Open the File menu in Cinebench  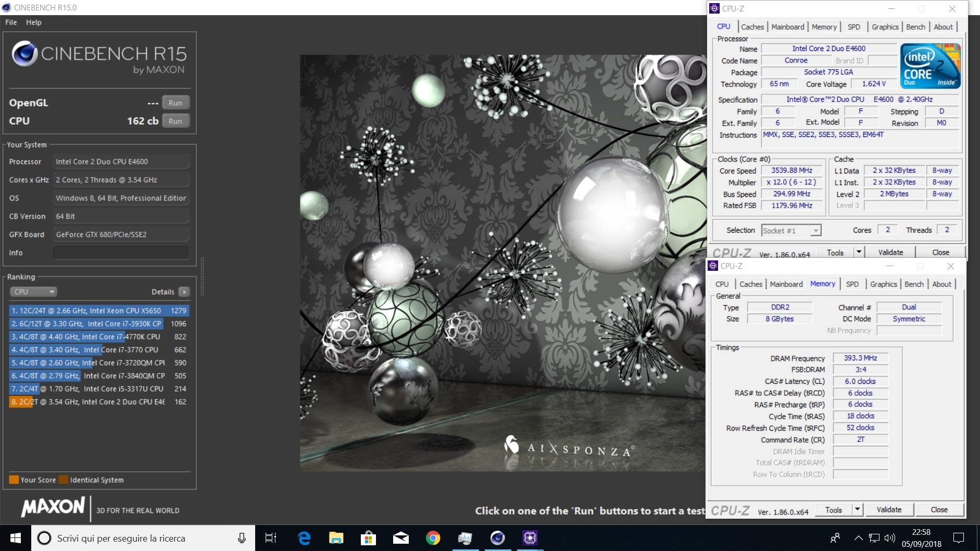[11, 22]
